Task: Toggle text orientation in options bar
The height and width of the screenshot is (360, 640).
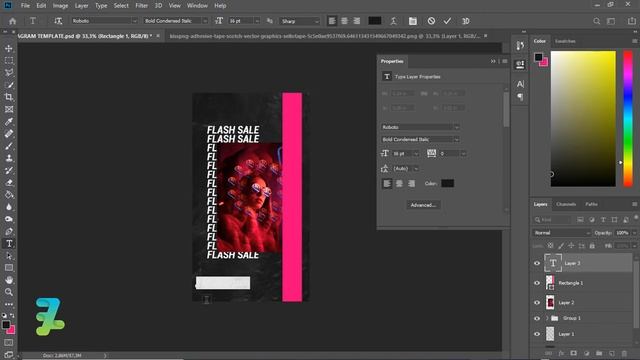Action: point(58,21)
